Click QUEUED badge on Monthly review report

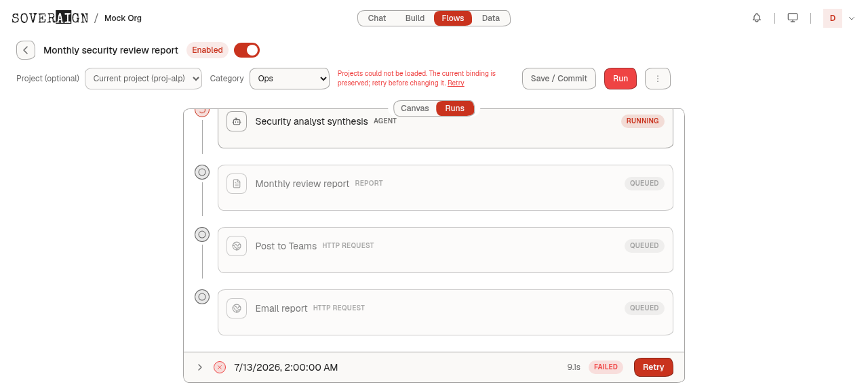click(644, 184)
